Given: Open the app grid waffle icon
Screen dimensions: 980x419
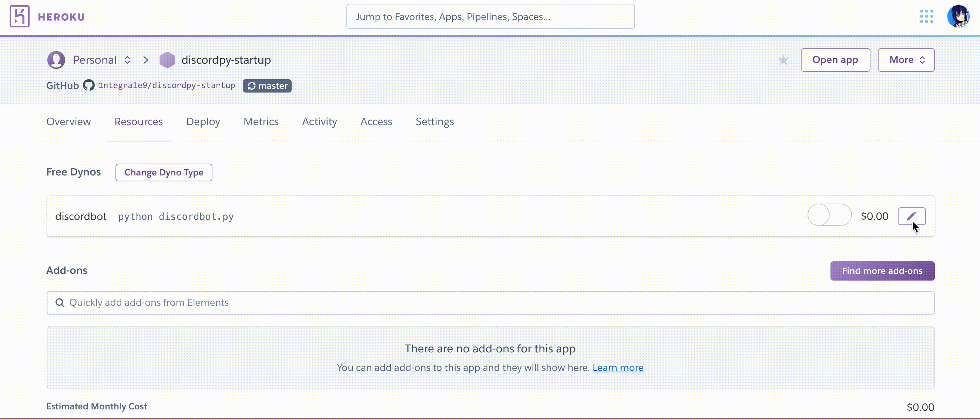Looking at the screenshot, I should 927,16.
